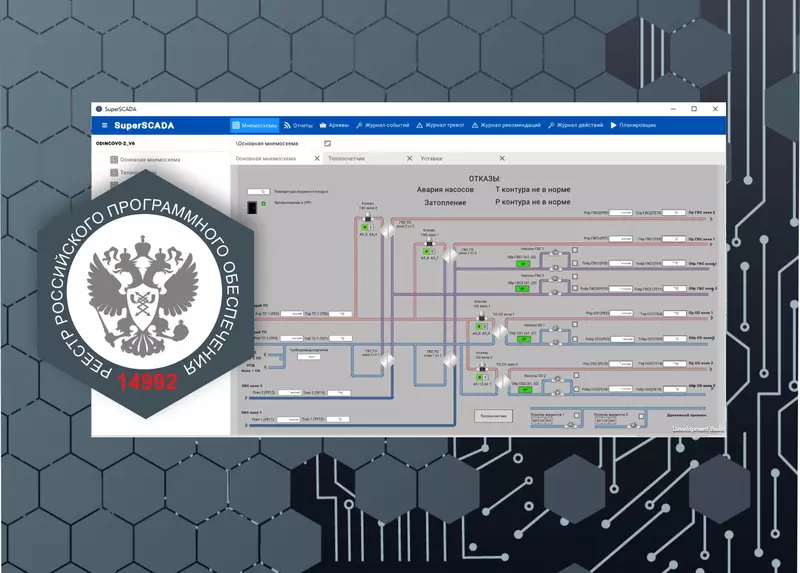Toggle the checkbox by Насосы СО 1 upper pump
This screenshot has height=573, width=800.
point(575,325)
